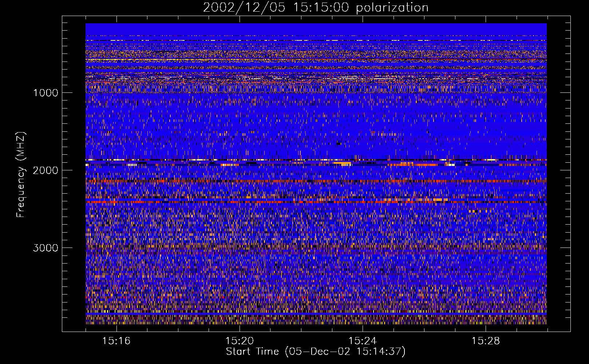
Task: Click the 'Start Time (05-Dec-02 15:14:37)' label
Action: [316, 352]
